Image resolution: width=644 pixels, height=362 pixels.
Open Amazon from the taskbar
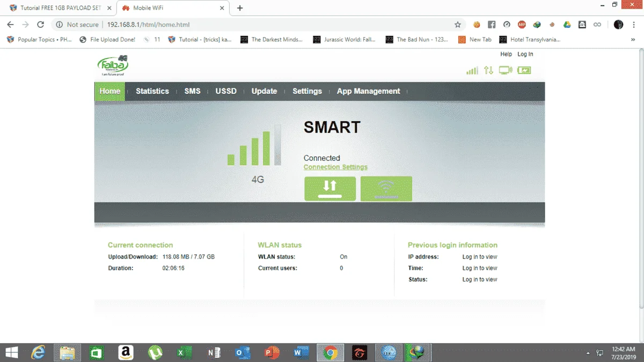coord(126,352)
